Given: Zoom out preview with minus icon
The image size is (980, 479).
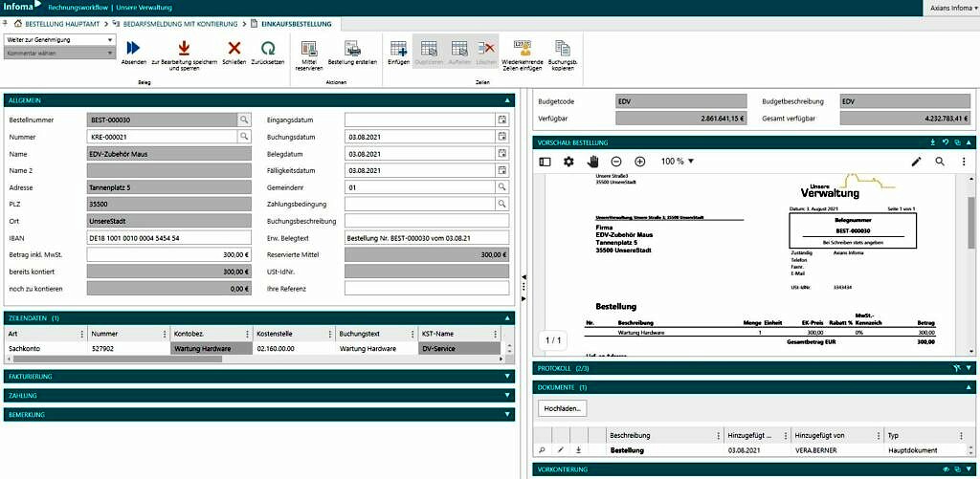Looking at the screenshot, I should pyautogui.click(x=616, y=162).
